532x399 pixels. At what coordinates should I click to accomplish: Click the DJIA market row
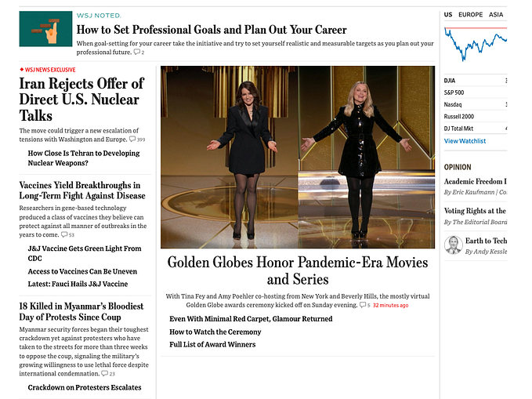476,81
